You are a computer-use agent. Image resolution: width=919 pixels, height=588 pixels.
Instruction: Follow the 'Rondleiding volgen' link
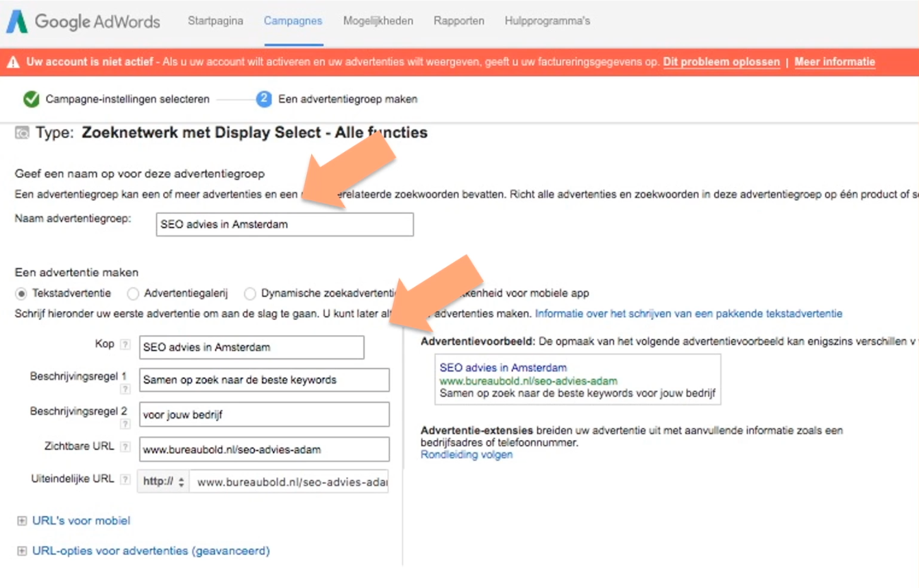[467, 455]
